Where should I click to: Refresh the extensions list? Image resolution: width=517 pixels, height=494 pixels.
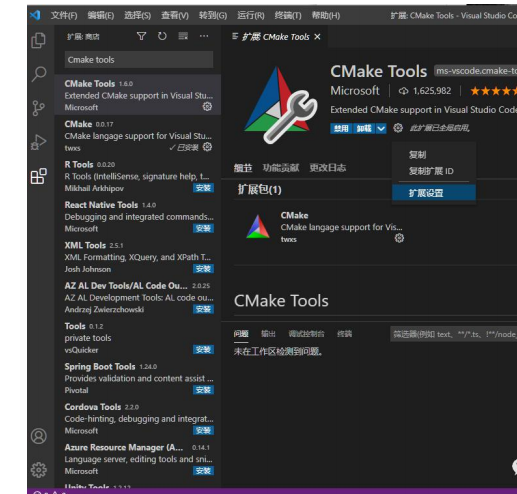[x=162, y=36]
